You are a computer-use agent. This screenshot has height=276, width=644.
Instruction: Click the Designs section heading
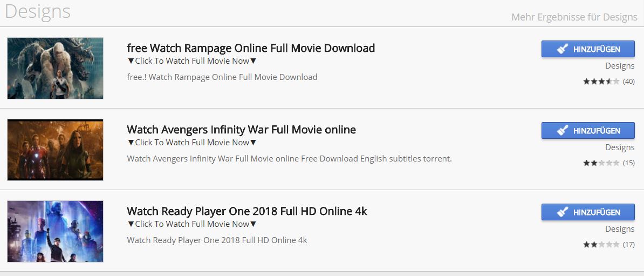38,11
